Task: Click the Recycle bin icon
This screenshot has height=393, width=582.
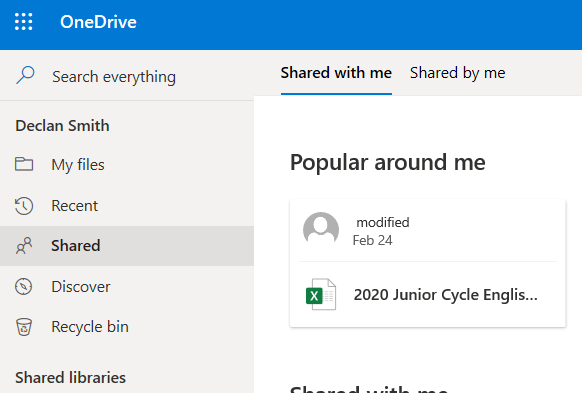Action: 24,327
